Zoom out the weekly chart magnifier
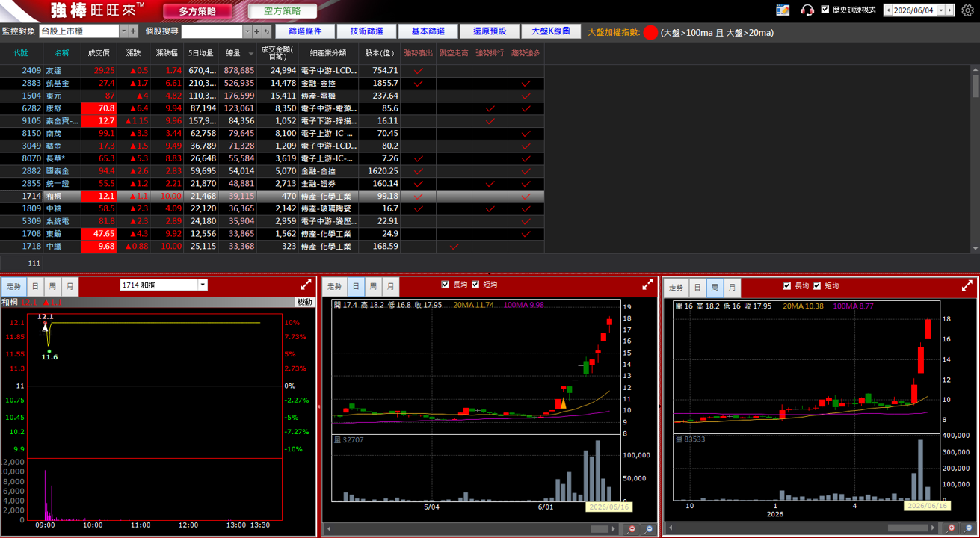Viewport: 980px width, 538px height. 967,528
